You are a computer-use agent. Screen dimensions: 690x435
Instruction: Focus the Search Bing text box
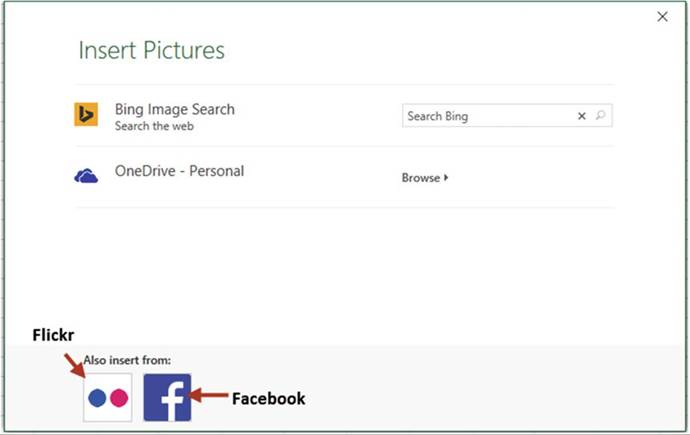[485, 116]
